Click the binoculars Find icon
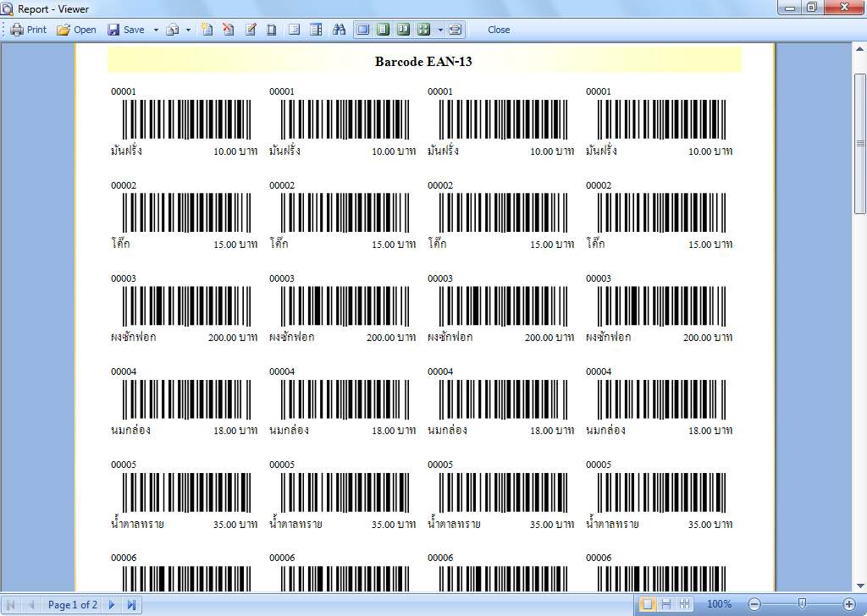Image resolution: width=867 pixels, height=616 pixels. coord(340,30)
